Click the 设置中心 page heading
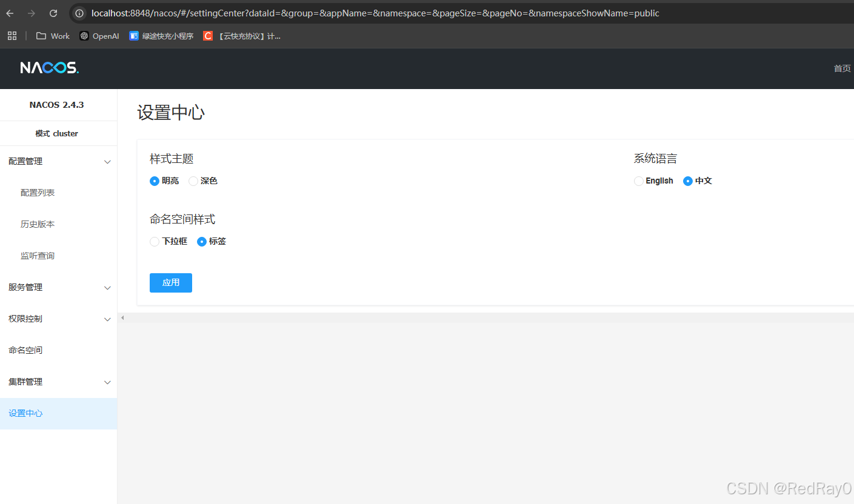Screen dimensions: 854x504 coord(171,113)
